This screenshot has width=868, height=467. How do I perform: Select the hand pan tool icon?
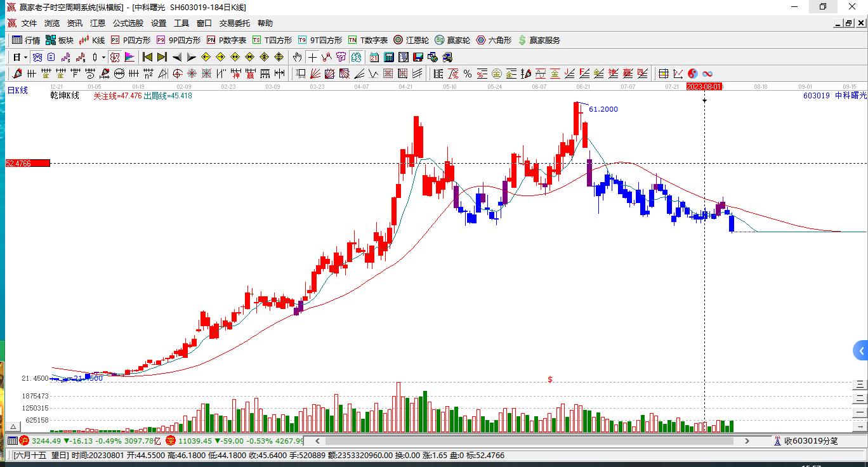click(x=297, y=57)
